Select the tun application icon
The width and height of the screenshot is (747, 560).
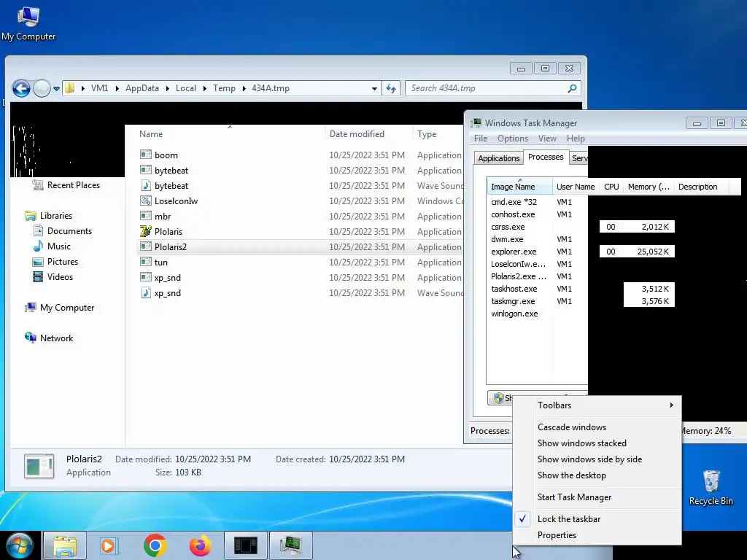[146, 262]
